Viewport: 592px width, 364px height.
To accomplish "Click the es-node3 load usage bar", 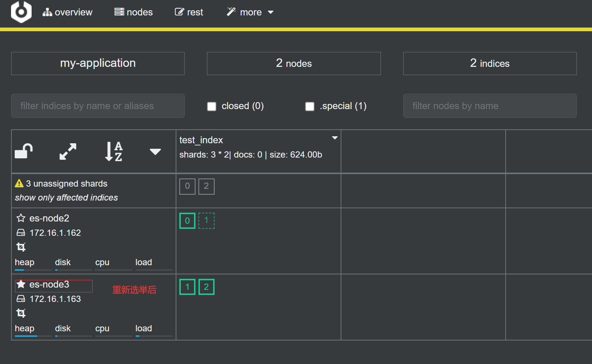I will click(154, 336).
